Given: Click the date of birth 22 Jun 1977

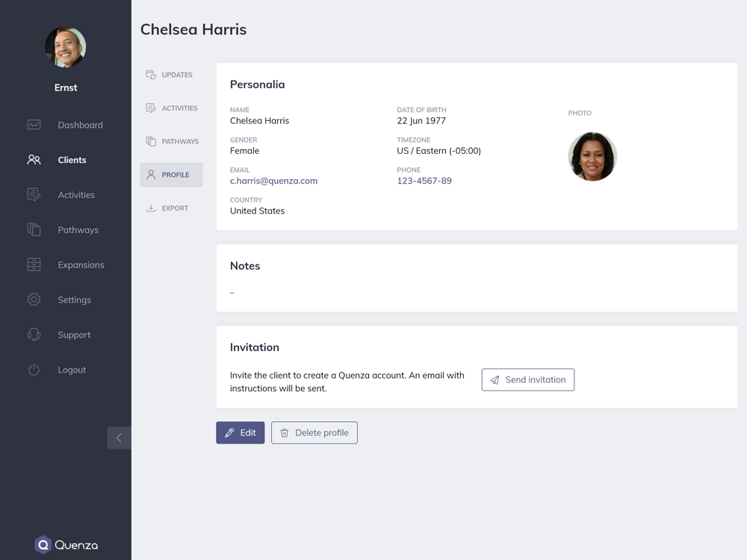Looking at the screenshot, I should (x=421, y=121).
